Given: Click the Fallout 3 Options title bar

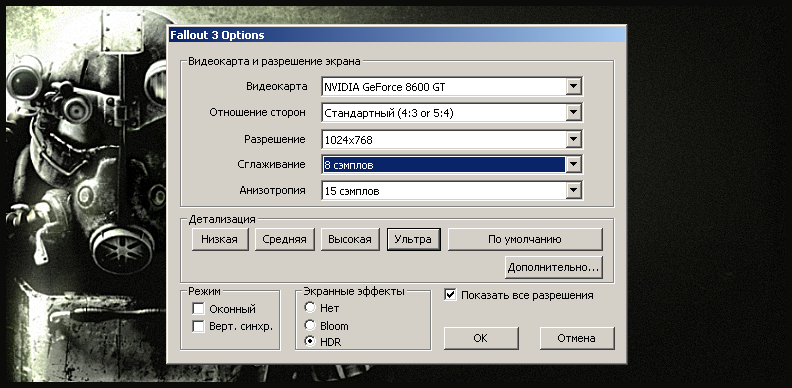Looking at the screenshot, I should 397,35.
